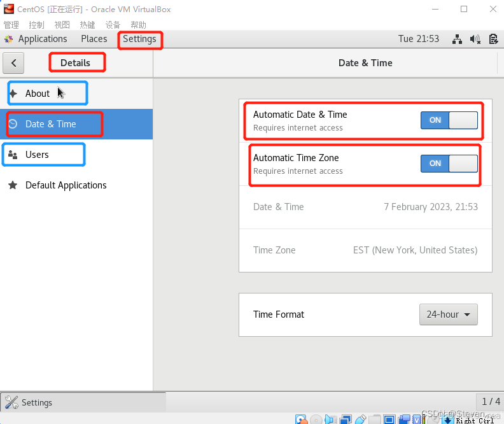
Task: Click the Tue 21:53 clock in the top bar
Action: click(x=419, y=39)
